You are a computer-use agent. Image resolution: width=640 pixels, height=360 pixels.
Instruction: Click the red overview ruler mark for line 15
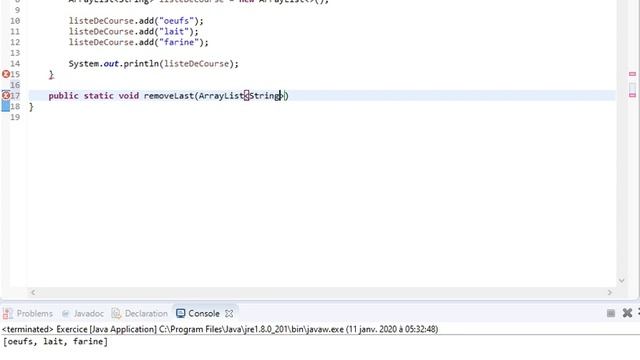(x=632, y=74)
